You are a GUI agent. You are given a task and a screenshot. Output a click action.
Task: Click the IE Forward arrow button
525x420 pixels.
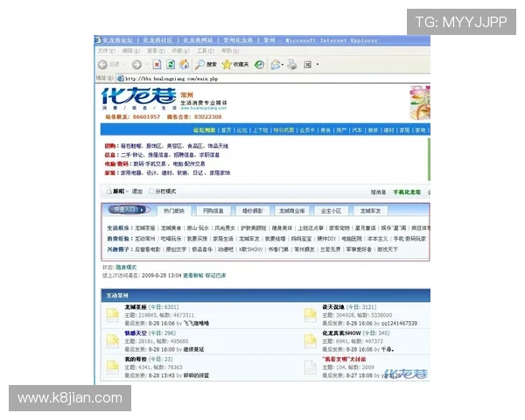point(136,64)
